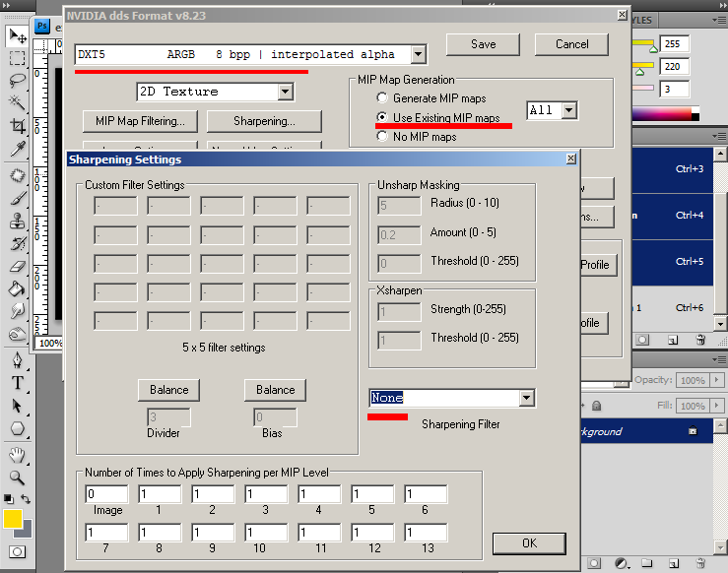Screen dimensions: 728x573
Task: Create new group folder icon
Action: click(647, 563)
